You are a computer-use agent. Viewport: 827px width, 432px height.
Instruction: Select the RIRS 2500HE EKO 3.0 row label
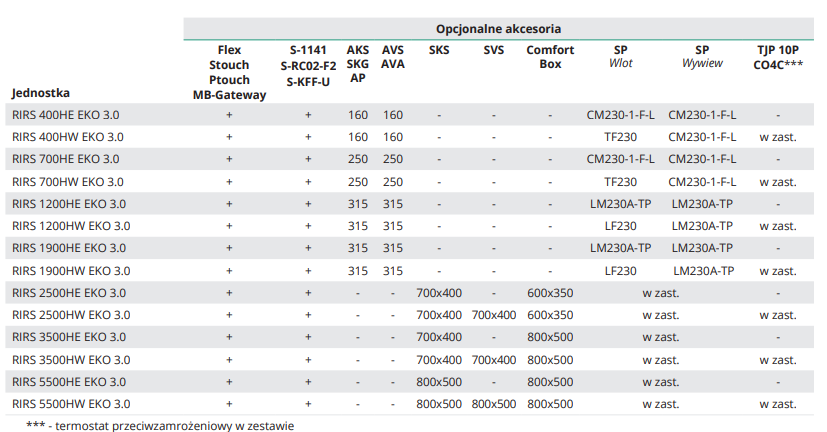pyautogui.click(x=69, y=293)
